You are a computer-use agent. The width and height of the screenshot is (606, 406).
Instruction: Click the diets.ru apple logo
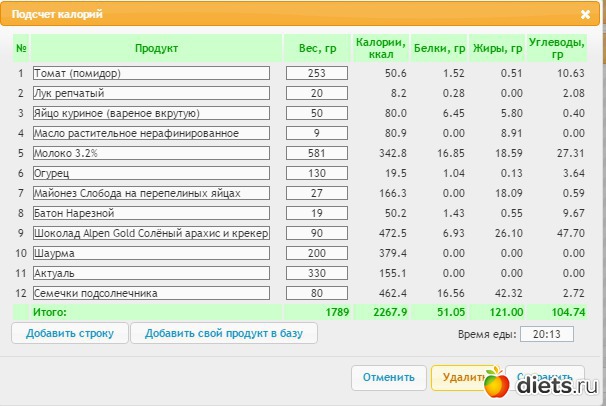pos(496,382)
